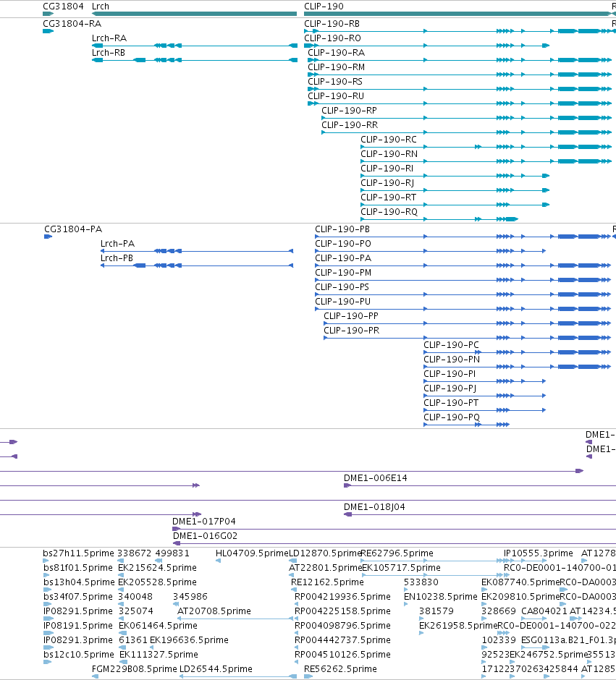Image resolution: width=616 pixels, height=680 pixels.
Task: Click the CLIP-190-RR transcript label
Action: (350, 125)
